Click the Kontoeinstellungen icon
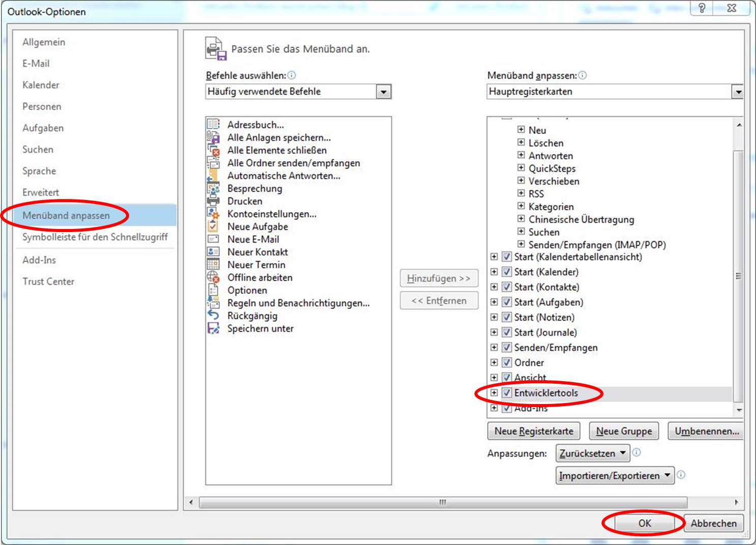 (213, 213)
